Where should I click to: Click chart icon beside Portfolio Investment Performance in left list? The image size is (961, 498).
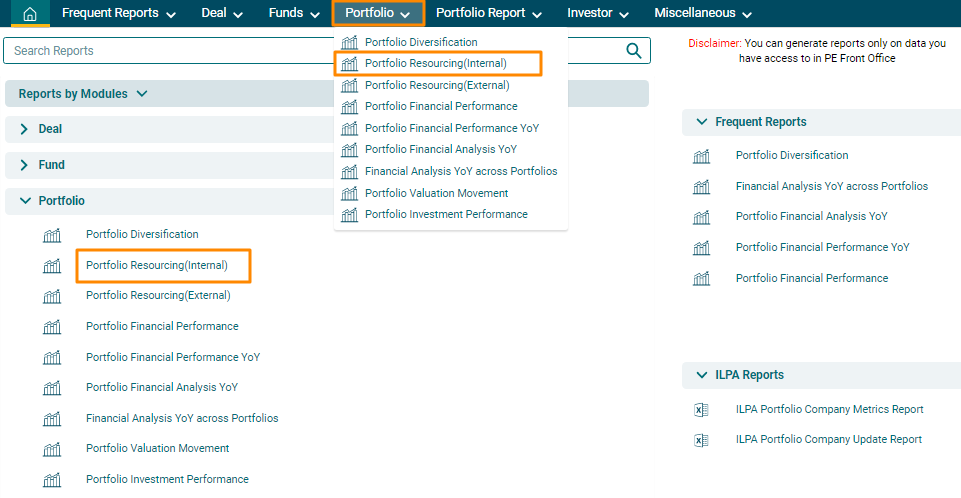click(x=52, y=480)
